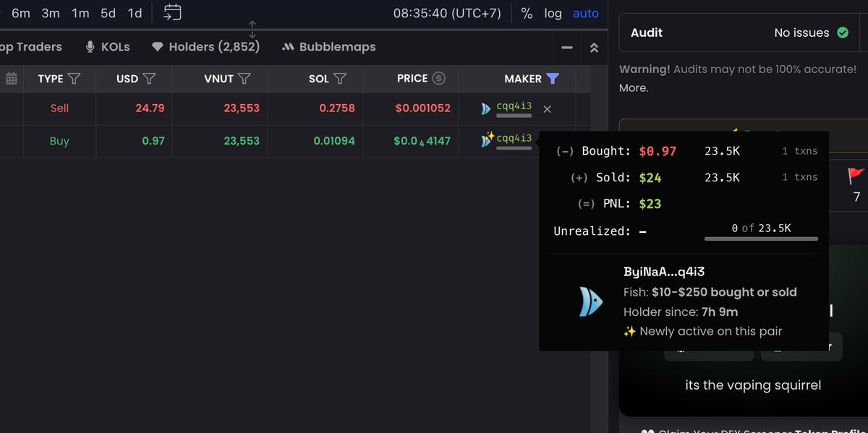The height and width of the screenshot is (433, 868).
Task: Click sparkle fish icon in Buy row
Action: click(x=487, y=140)
